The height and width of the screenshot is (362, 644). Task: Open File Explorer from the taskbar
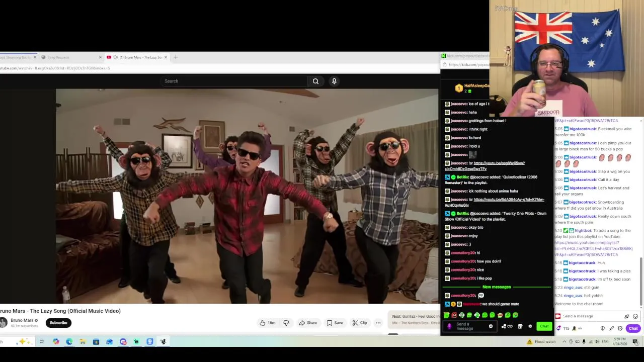click(83, 342)
